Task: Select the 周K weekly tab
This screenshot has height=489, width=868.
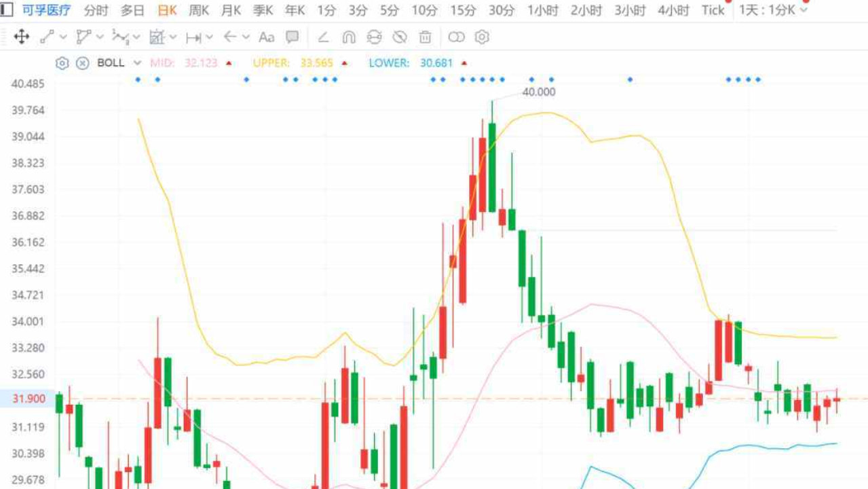Action: [x=199, y=10]
